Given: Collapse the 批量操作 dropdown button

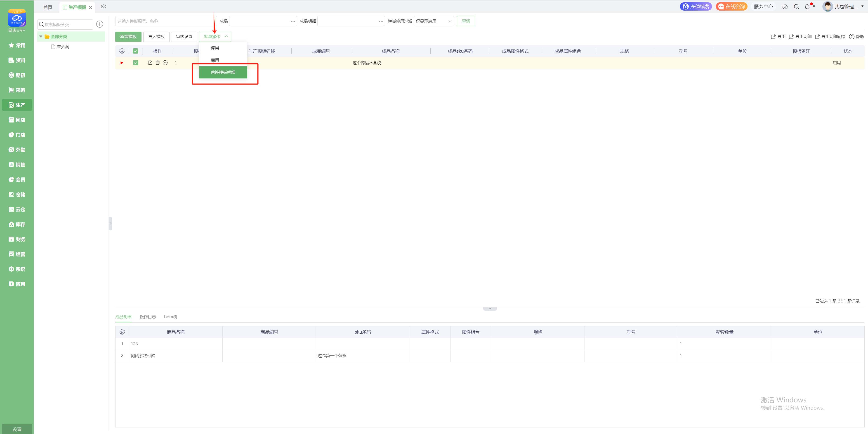Looking at the screenshot, I should tap(215, 36).
